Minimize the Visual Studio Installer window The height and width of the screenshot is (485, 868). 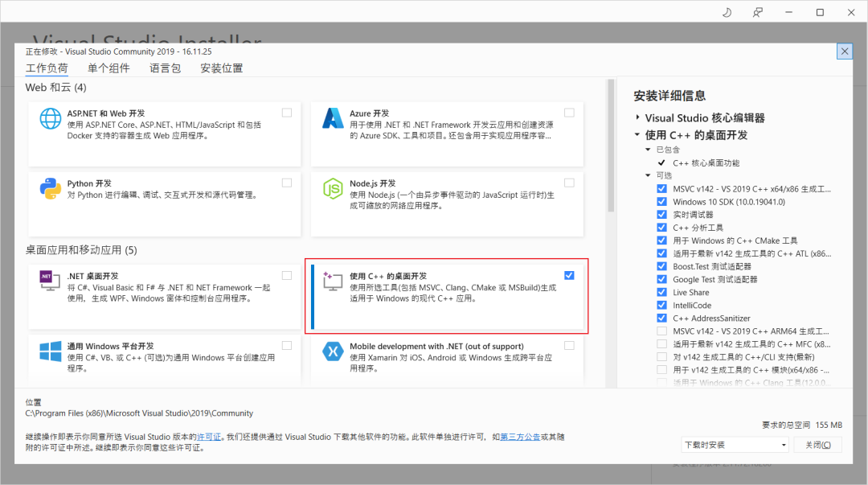(789, 12)
